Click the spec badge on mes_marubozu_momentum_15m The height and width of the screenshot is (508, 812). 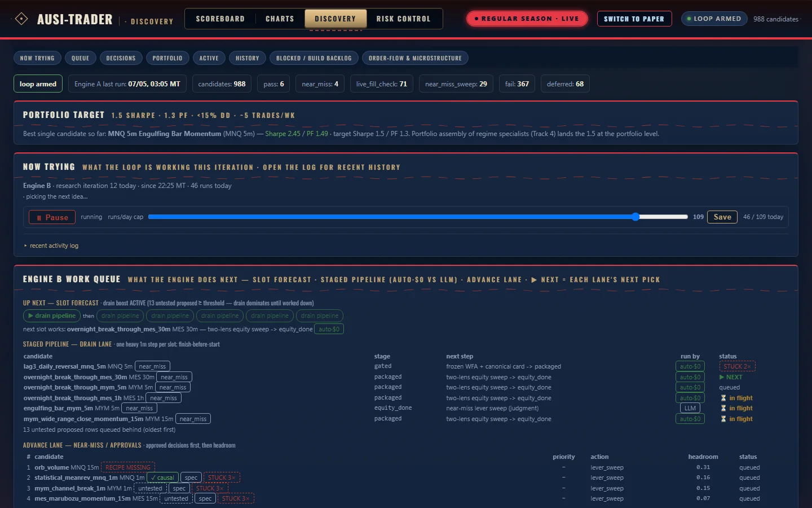click(x=205, y=498)
